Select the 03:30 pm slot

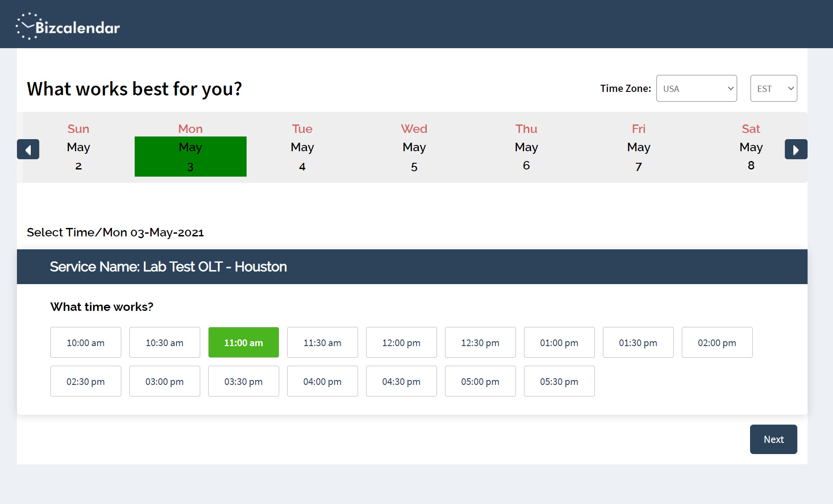click(243, 381)
